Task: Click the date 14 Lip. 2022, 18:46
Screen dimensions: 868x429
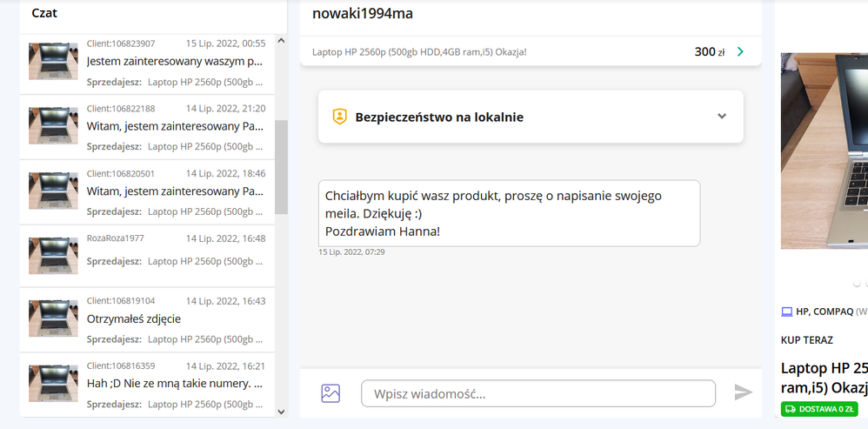Action: click(x=225, y=174)
